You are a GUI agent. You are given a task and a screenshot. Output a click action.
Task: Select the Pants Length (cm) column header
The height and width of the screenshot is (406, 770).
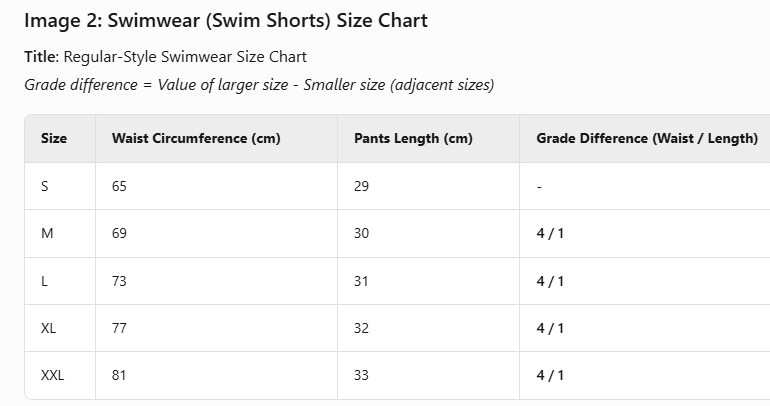[413, 138]
